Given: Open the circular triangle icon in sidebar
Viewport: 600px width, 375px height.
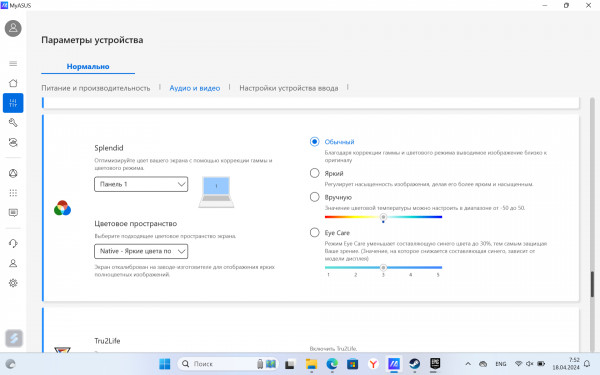Looking at the screenshot, I should point(13,173).
